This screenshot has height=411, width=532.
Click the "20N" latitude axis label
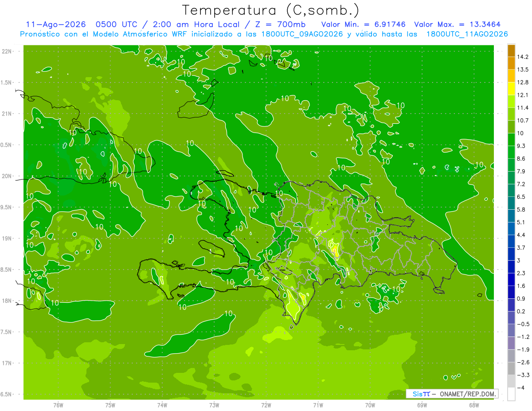pos(7,176)
